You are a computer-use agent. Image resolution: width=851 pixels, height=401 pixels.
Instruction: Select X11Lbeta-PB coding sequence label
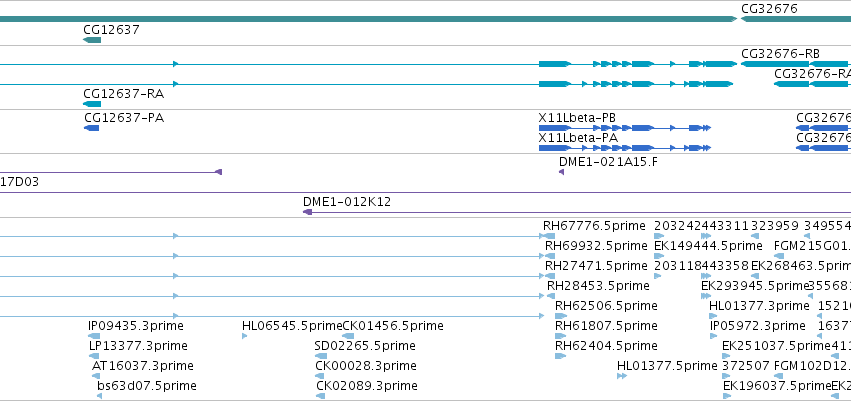pos(577,118)
